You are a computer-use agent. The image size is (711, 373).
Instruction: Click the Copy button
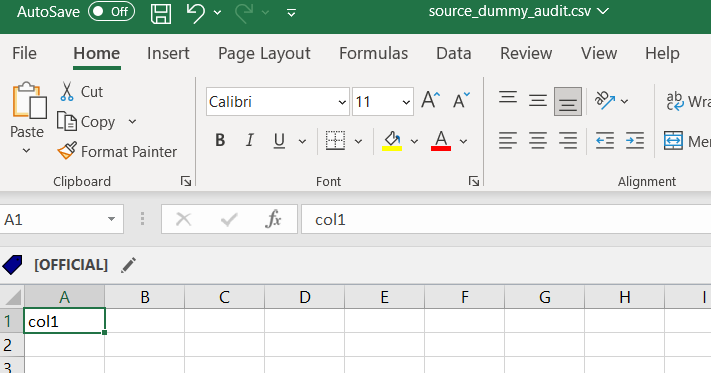click(x=86, y=121)
